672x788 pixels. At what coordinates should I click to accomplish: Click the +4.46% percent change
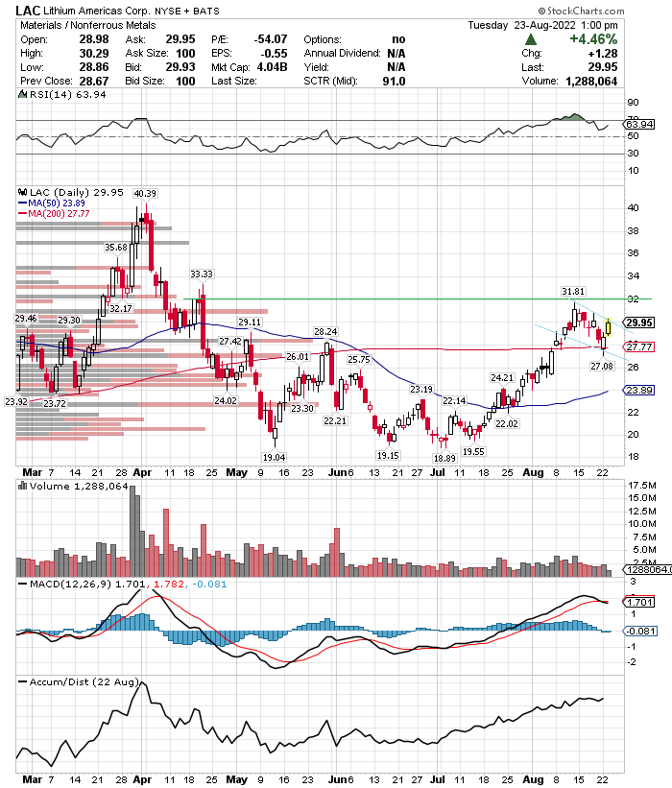pos(593,39)
